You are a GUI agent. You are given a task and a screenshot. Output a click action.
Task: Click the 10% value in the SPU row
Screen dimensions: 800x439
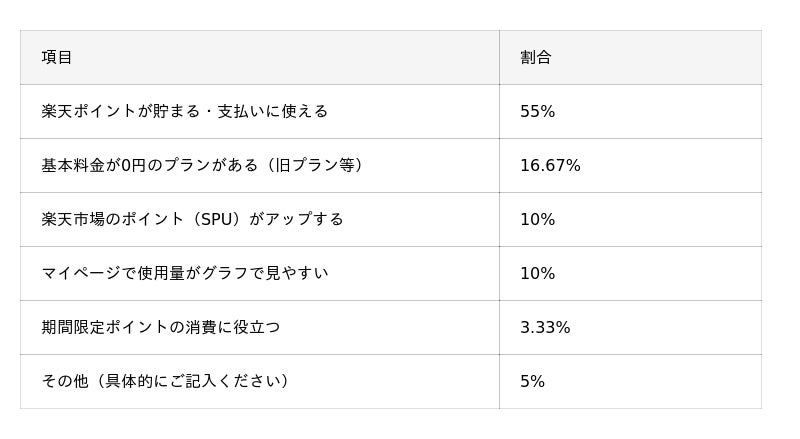537,219
